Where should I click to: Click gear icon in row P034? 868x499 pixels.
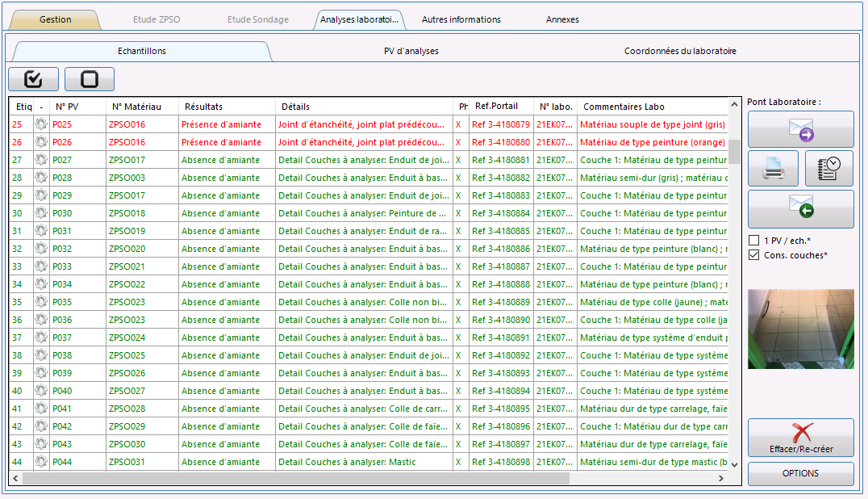(x=41, y=283)
